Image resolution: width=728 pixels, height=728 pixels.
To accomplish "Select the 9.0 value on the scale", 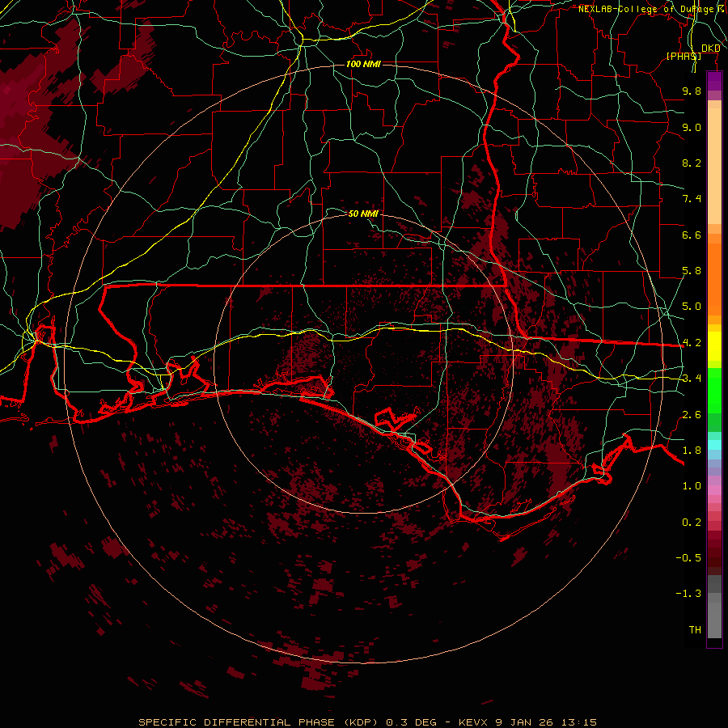I will pyautogui.click(x=692, y=127).
